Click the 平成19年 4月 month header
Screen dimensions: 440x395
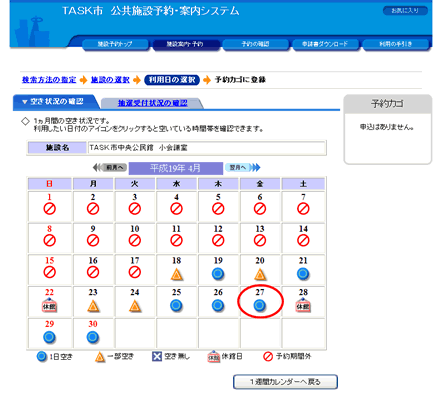click(x=176, y=168)
